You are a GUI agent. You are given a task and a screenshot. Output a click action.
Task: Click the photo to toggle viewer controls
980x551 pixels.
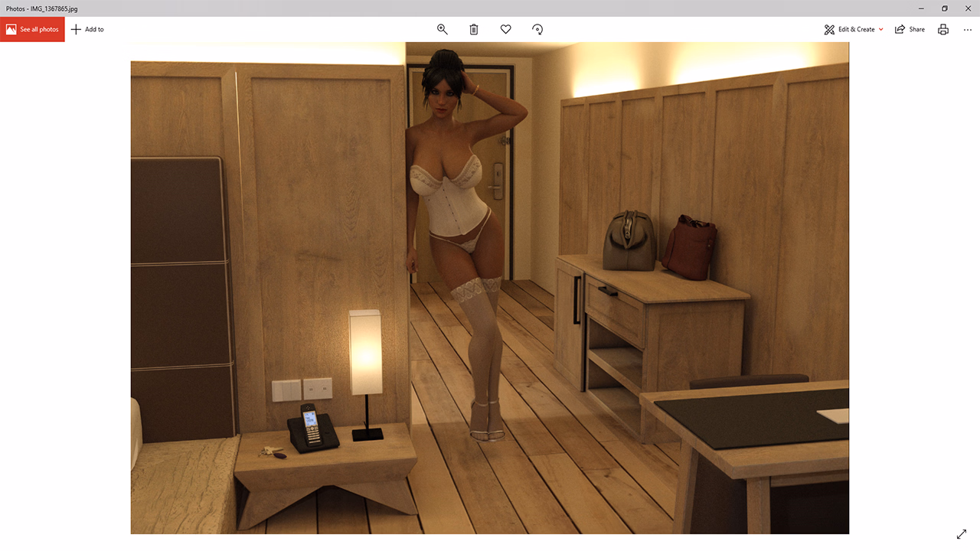[x=490, y=291]
